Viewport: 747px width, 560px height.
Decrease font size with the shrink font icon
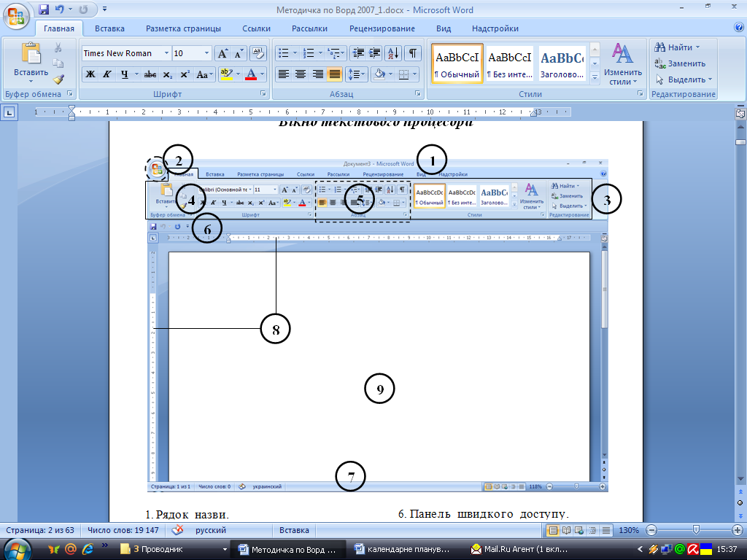pyautogui.click(x=239, y=53)
